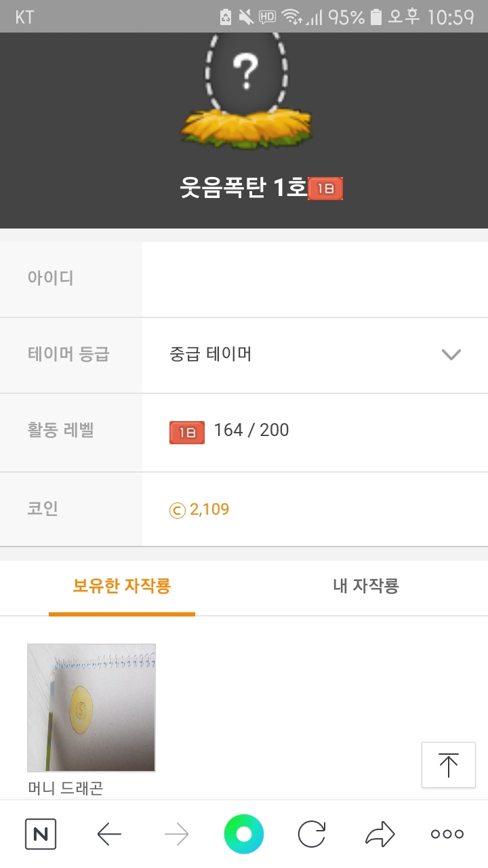Open the 중급 테이머 dropdown
This screenshot has height=868, width=488.
(x=211, y=354)
